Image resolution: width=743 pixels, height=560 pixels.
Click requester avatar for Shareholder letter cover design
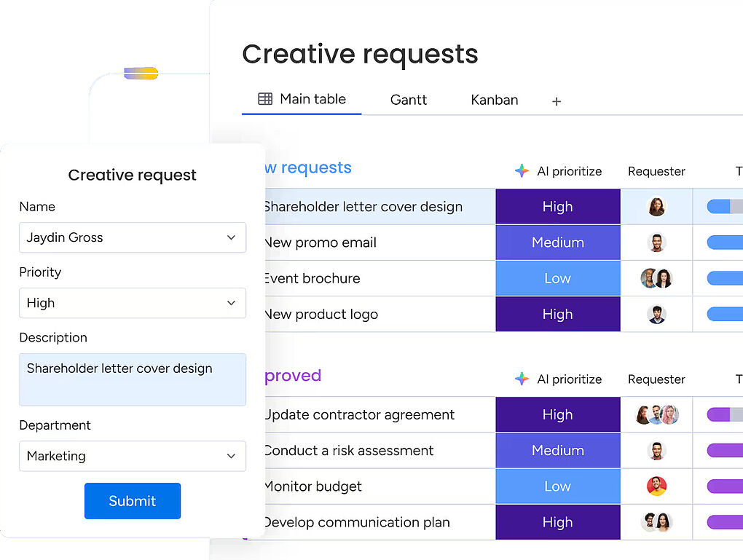(656, 207)
